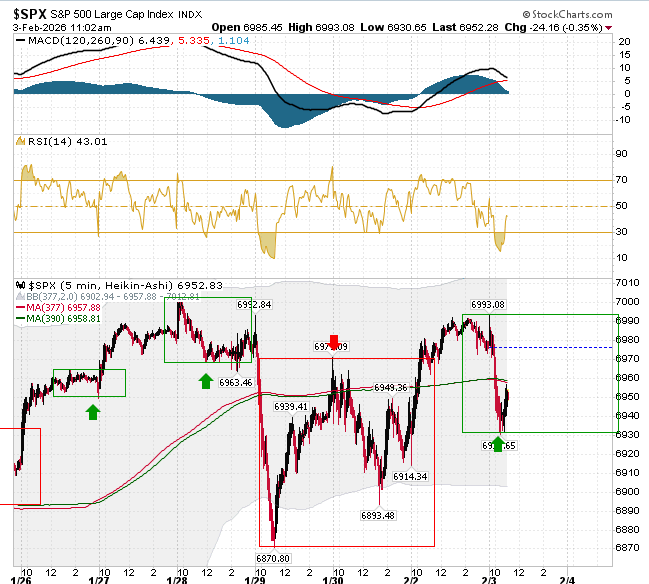The image size is (649, 584).
Task: Click the red change-down triangle in header
Action: click(608, 28)
